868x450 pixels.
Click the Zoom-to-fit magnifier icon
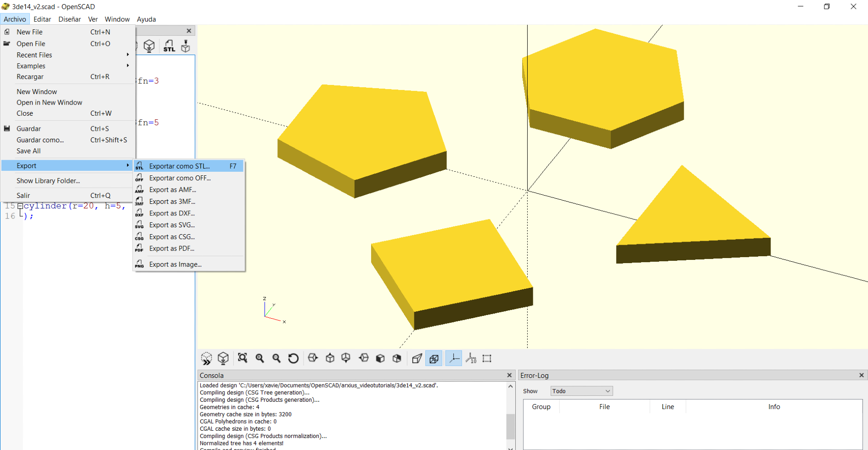tap(243, 358)
